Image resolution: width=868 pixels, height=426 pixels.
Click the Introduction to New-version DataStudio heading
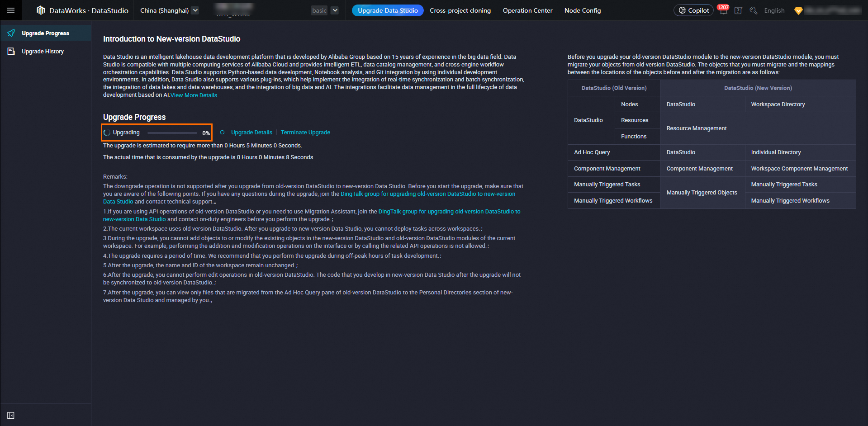coord(172,39)
